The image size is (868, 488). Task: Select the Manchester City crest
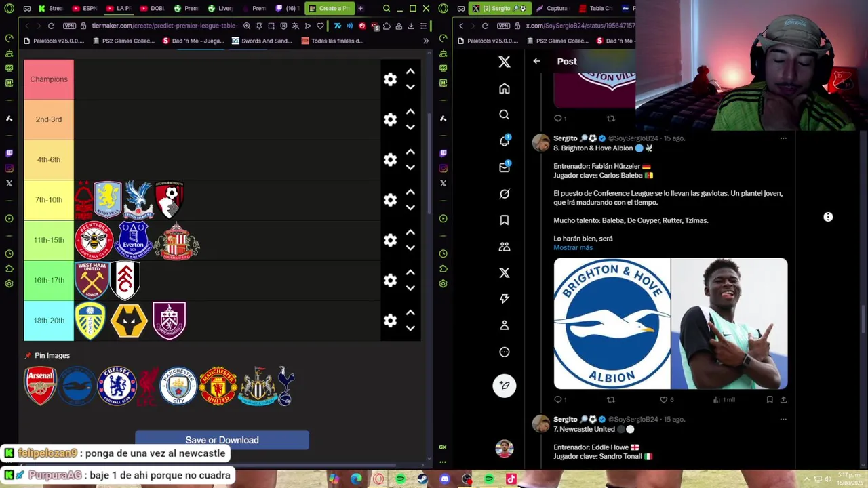coord(178,386)
